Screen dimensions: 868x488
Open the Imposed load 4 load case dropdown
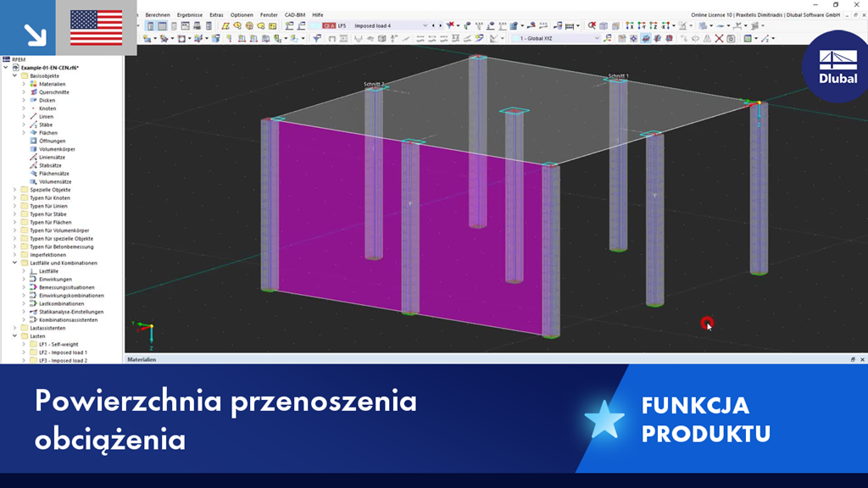tap(426, 25)
